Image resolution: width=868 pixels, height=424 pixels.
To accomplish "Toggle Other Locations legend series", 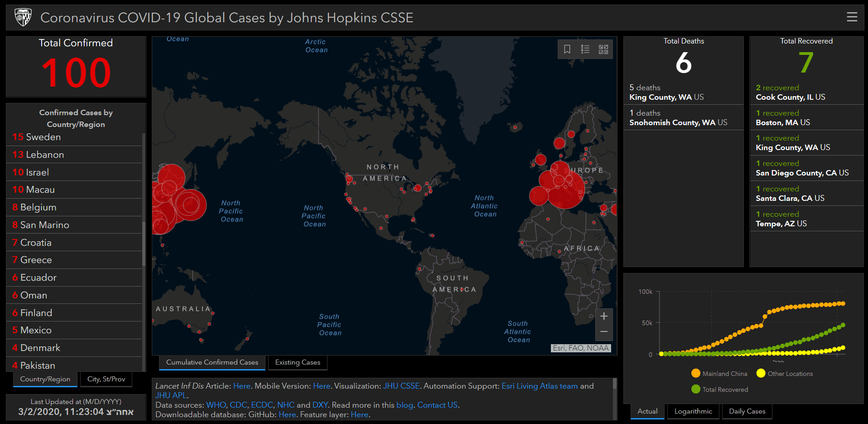I will (x=785, y=374).
